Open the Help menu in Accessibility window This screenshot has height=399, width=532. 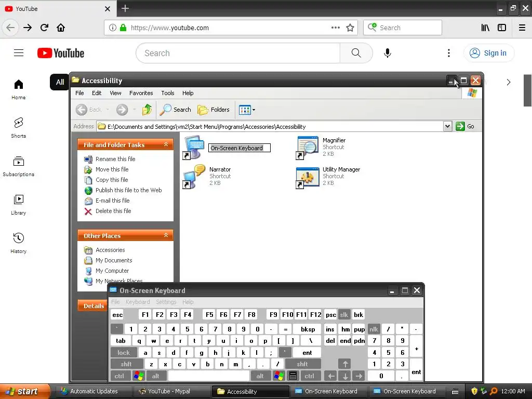pos(188,93)
